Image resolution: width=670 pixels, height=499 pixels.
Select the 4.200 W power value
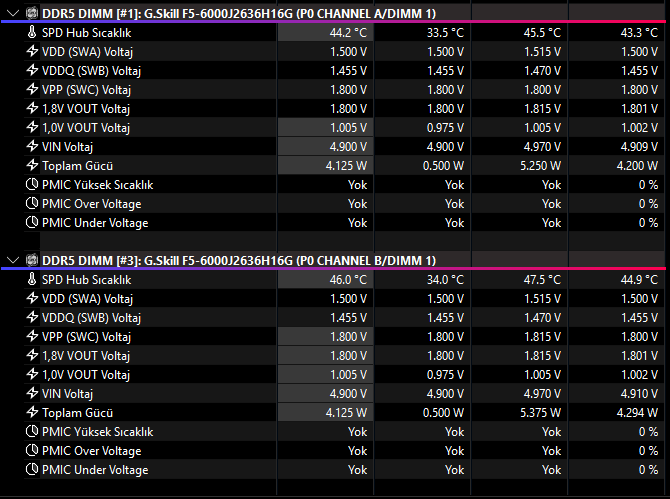[637, 166]
